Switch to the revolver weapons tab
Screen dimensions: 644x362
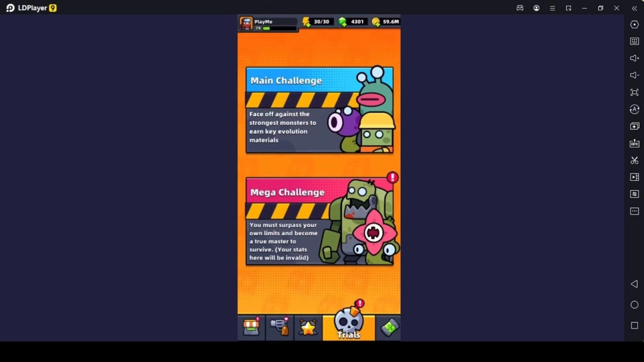(x=279, y=327)
